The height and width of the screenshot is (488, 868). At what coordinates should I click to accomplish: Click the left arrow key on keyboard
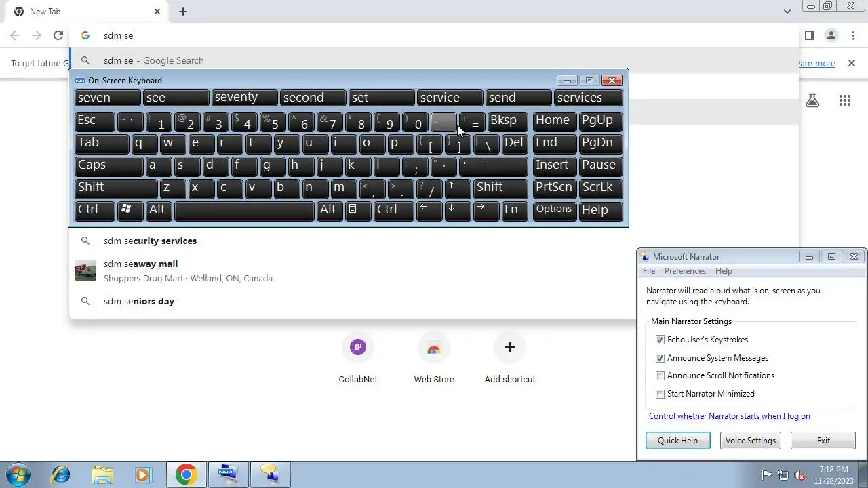(429, 210)
